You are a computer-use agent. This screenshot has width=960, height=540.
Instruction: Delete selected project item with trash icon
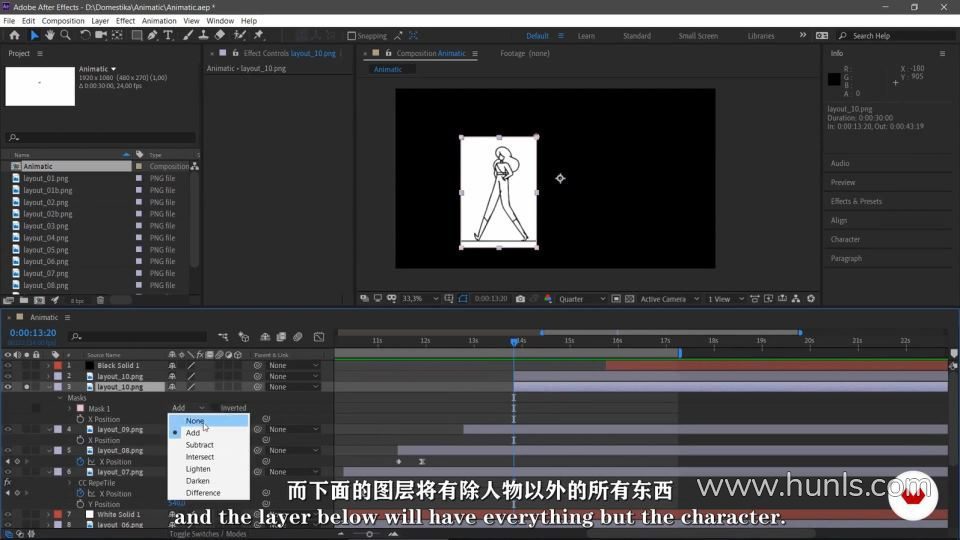[100, 301]
